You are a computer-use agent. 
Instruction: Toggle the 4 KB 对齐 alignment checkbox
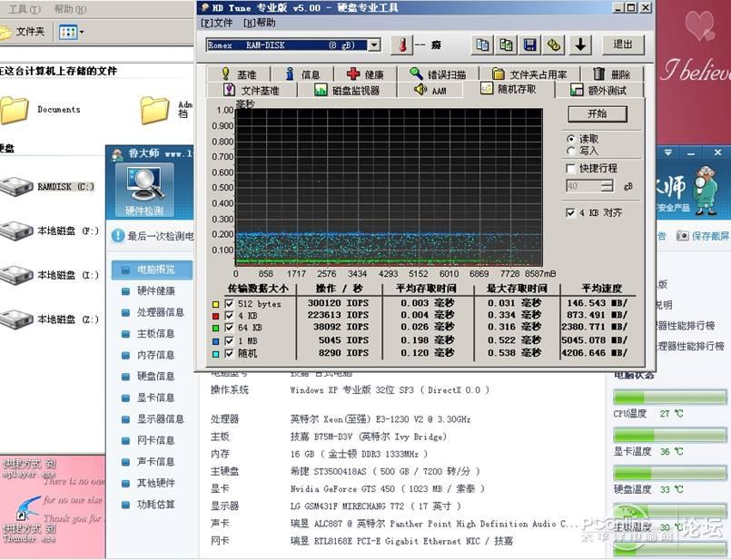tap(569, 213)
